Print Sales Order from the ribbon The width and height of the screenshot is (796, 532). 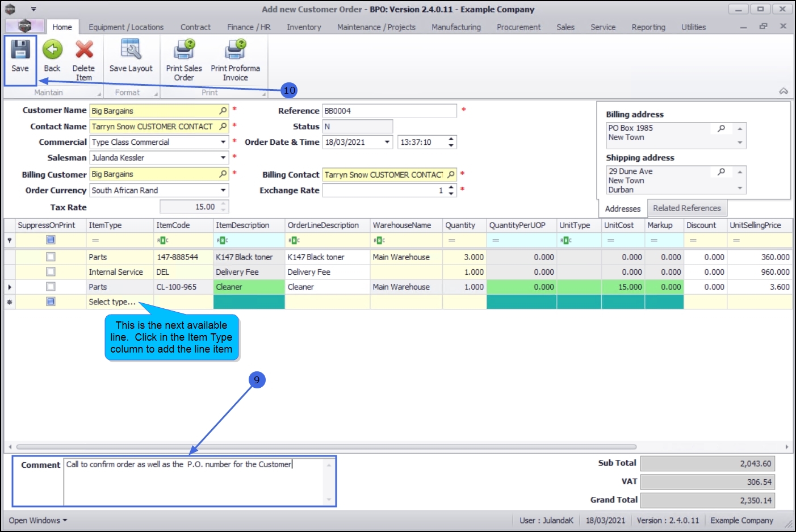click(184, 50)
